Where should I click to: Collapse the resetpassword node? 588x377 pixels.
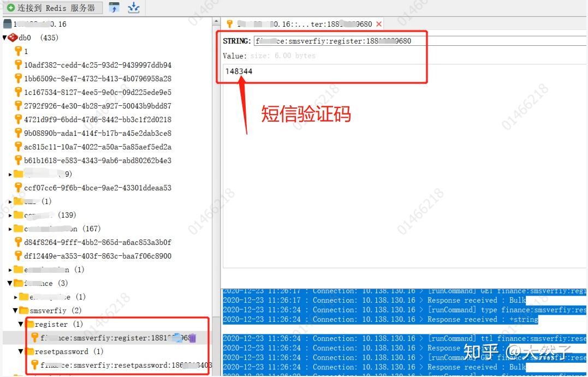(21, 351)
